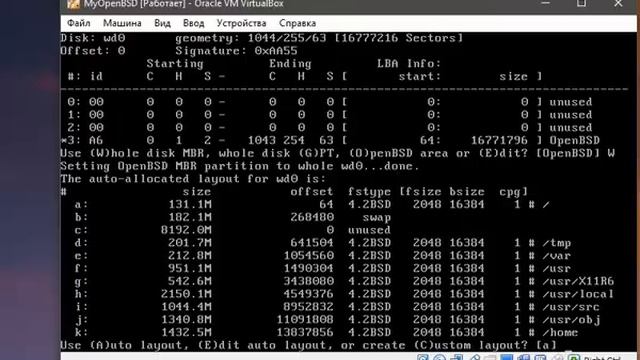Screen dimensions: 640x360
Task: Click offset '13837856' in row k
Action: pos(305,333)
